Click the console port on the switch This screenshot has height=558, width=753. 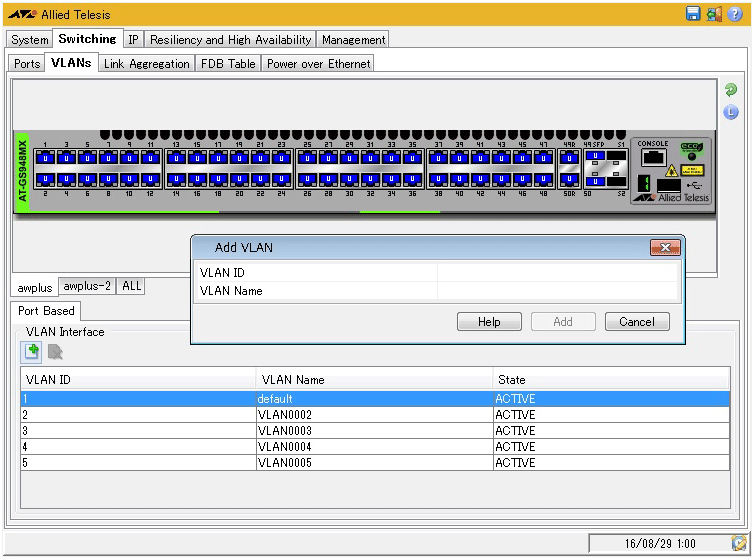[x=653, y=158]
